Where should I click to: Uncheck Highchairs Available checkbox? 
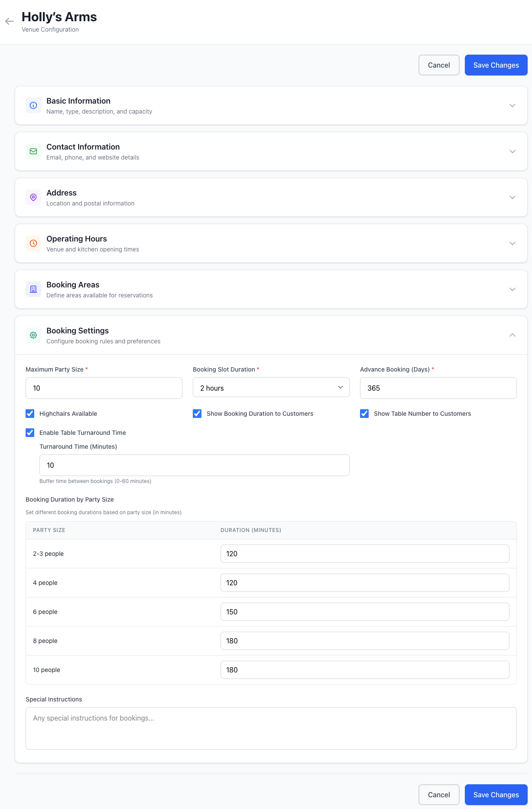coord(30,414)
